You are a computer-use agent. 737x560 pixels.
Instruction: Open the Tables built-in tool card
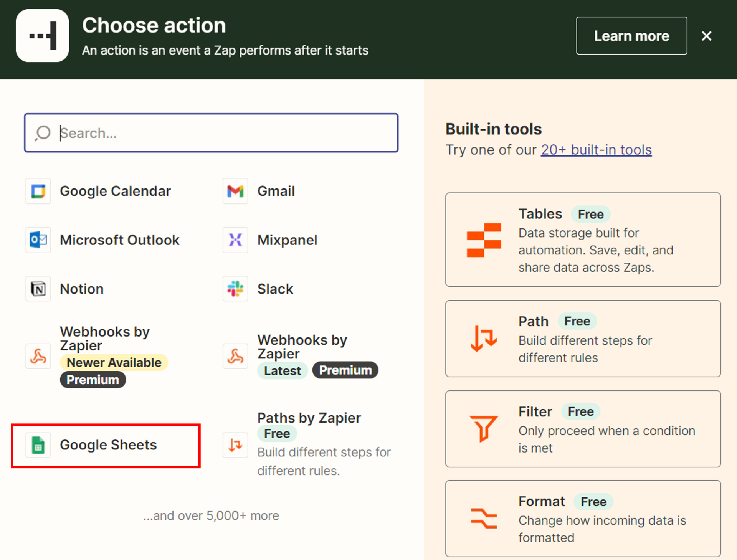pos(583,240)
